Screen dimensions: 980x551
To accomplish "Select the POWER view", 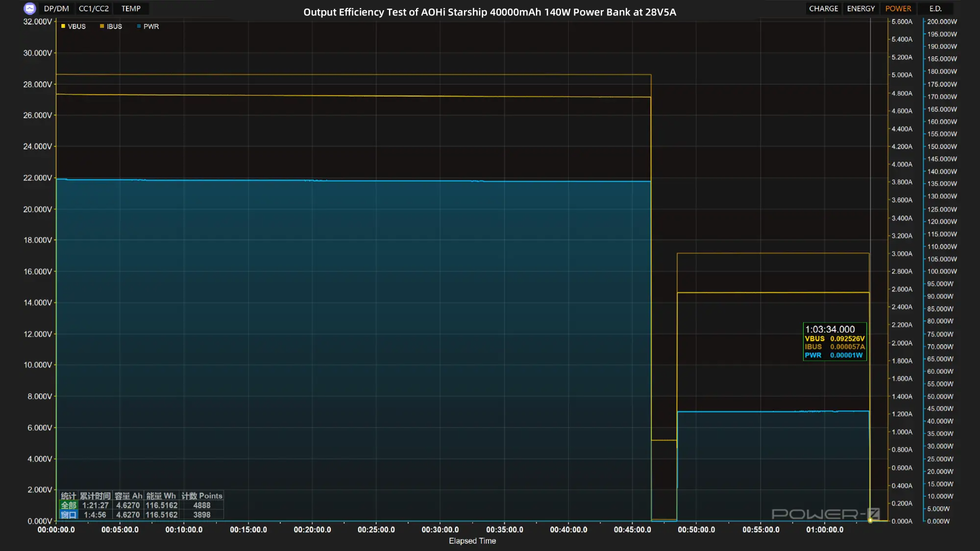I will point(898,9).
